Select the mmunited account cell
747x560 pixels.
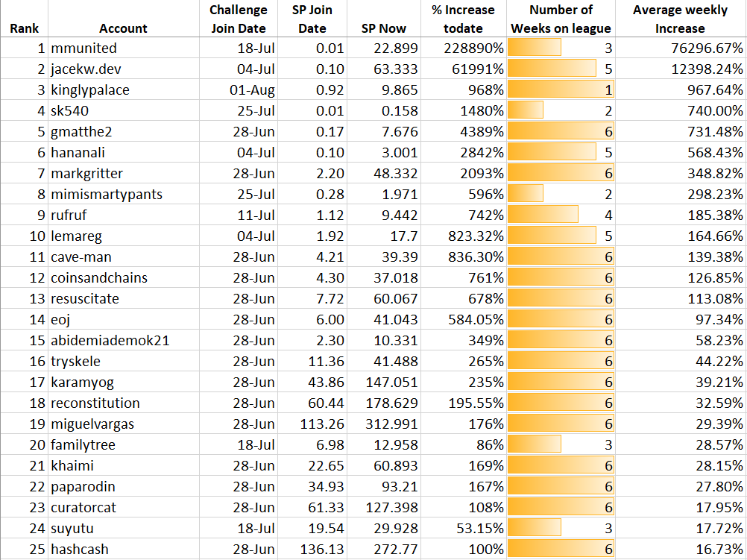[x=124, y=48]
